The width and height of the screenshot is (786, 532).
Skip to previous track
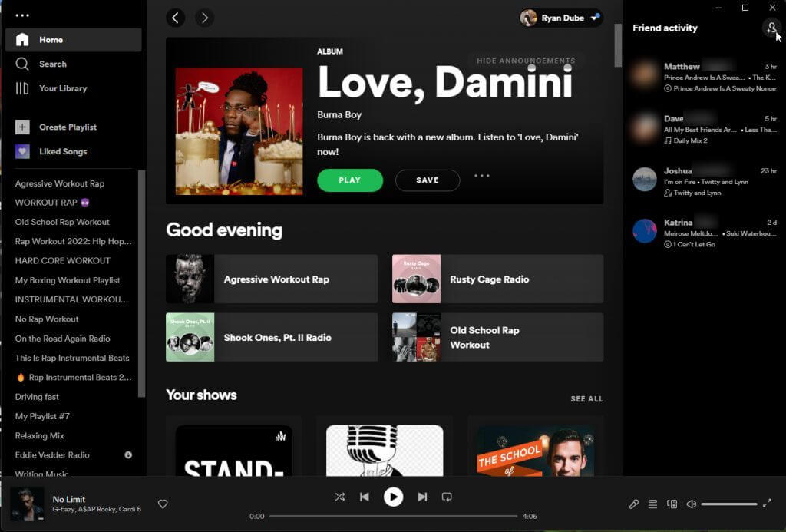coord(365,497)
